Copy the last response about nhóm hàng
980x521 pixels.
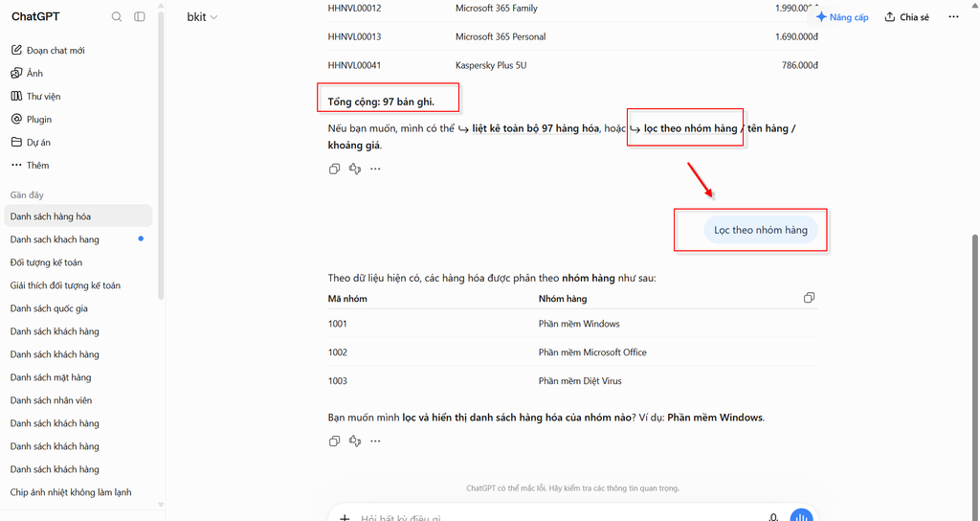tap(334, 441)
